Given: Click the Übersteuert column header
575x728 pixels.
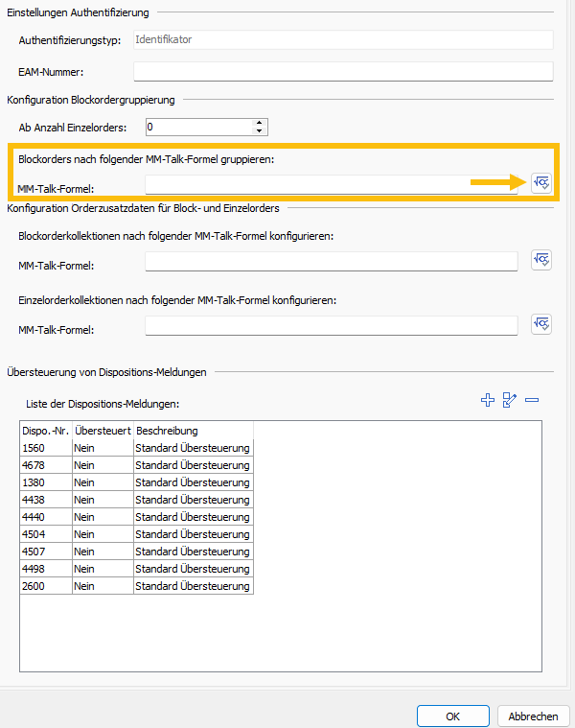Looking at the screenshot, I should tap(103, 431).
